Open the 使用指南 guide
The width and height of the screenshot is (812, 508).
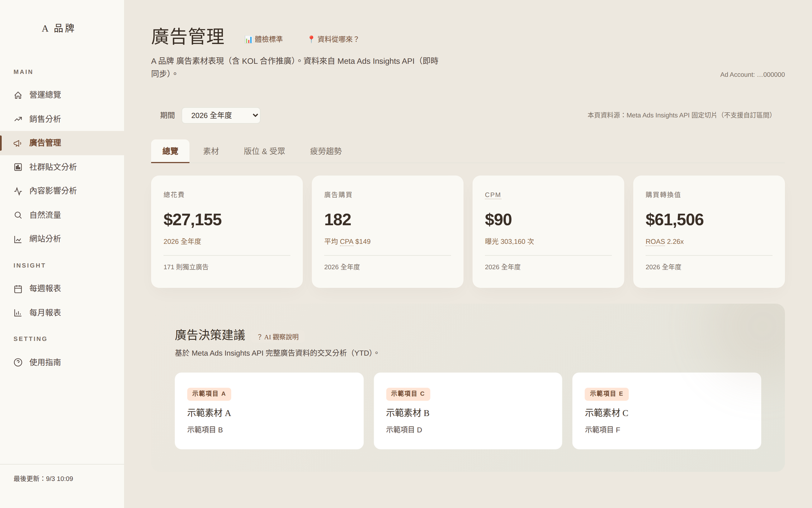(x=62, y=362)
